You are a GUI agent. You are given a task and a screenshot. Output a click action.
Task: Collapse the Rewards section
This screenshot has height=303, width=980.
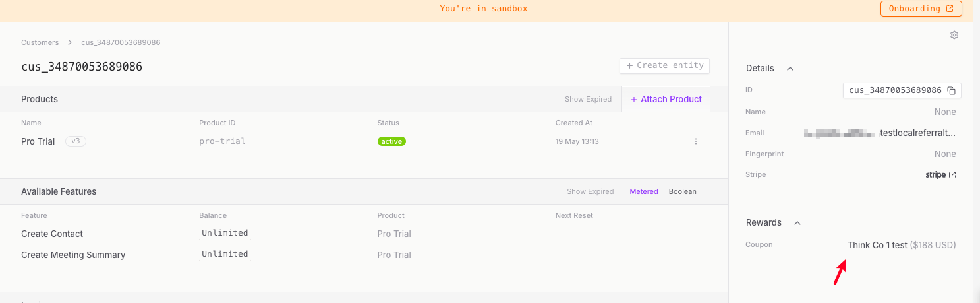point(797,223)
